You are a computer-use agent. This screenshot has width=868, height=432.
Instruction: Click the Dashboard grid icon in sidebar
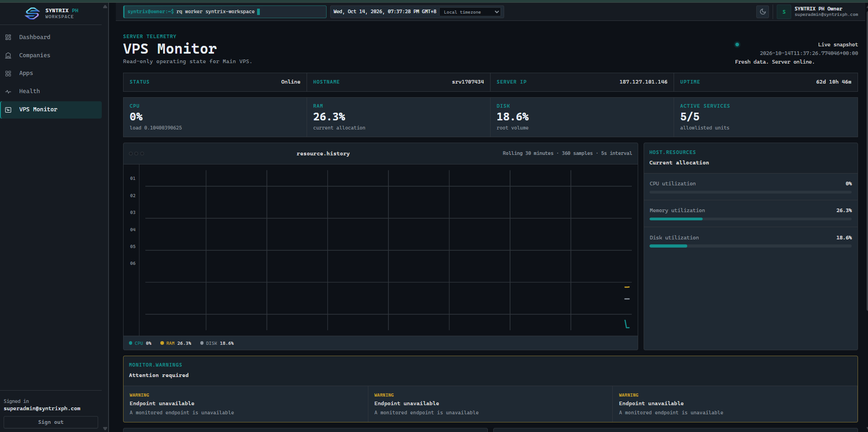tap(8, 37)
